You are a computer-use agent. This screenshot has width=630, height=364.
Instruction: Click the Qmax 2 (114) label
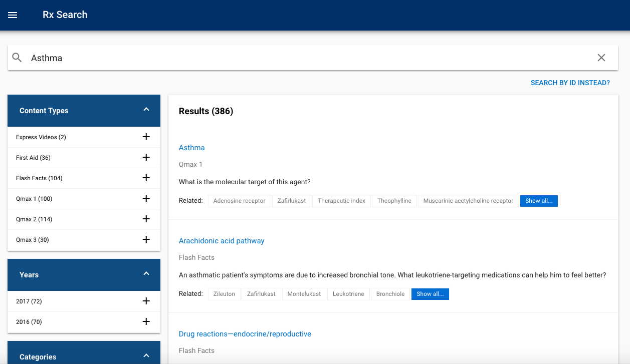tap(34, 219)
